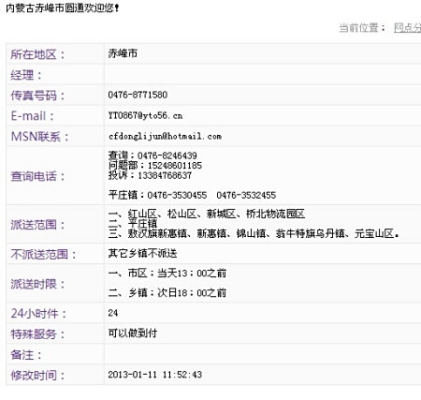The height and width of the screenshot is (400, 421).
Task: Click 平庄镇 phone 0476-3530455
Action: pyautogui.click(x=177, y=195)
